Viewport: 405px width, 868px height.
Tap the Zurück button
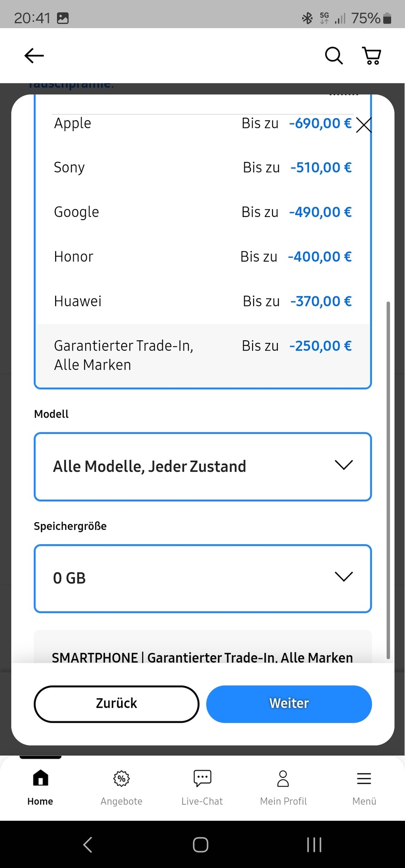pos(116,704)
